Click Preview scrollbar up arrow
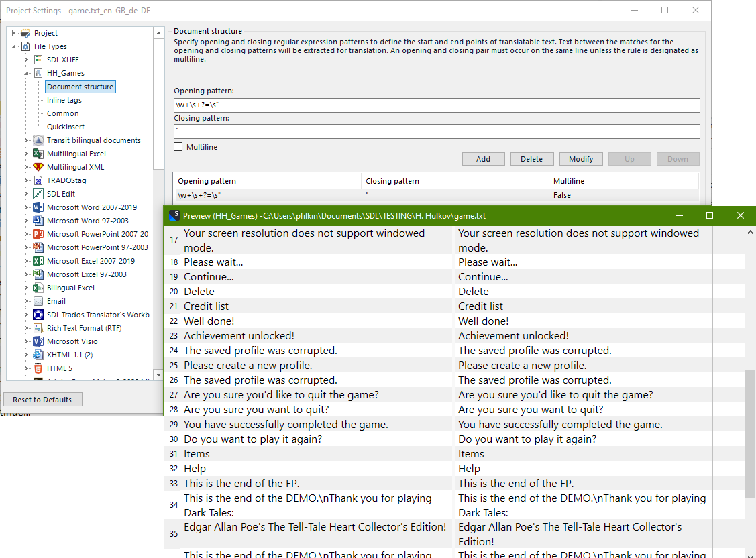This screenshot has width=756, height=558. tap(750, 233)
